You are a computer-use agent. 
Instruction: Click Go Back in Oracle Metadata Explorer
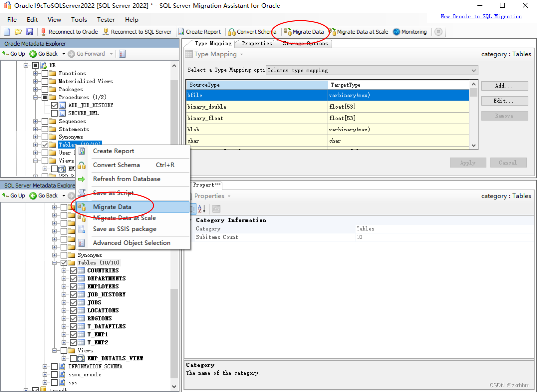tap(44, 54)
